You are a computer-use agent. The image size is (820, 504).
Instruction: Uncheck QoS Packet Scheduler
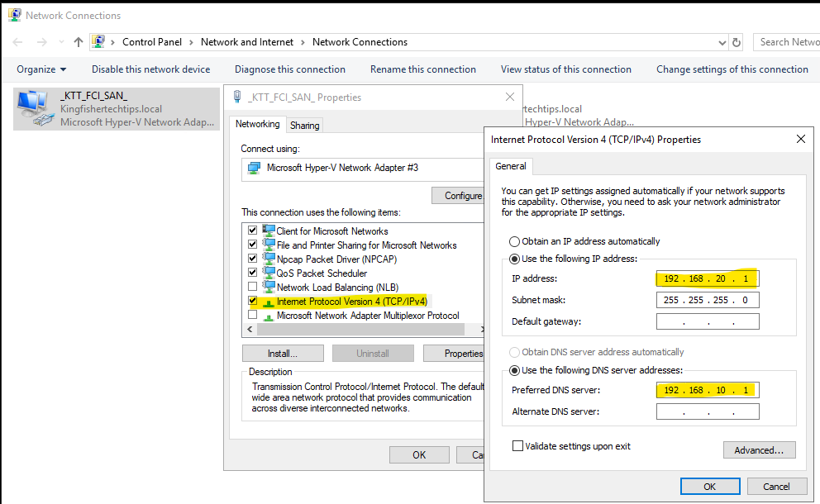(x=253, y=273)
